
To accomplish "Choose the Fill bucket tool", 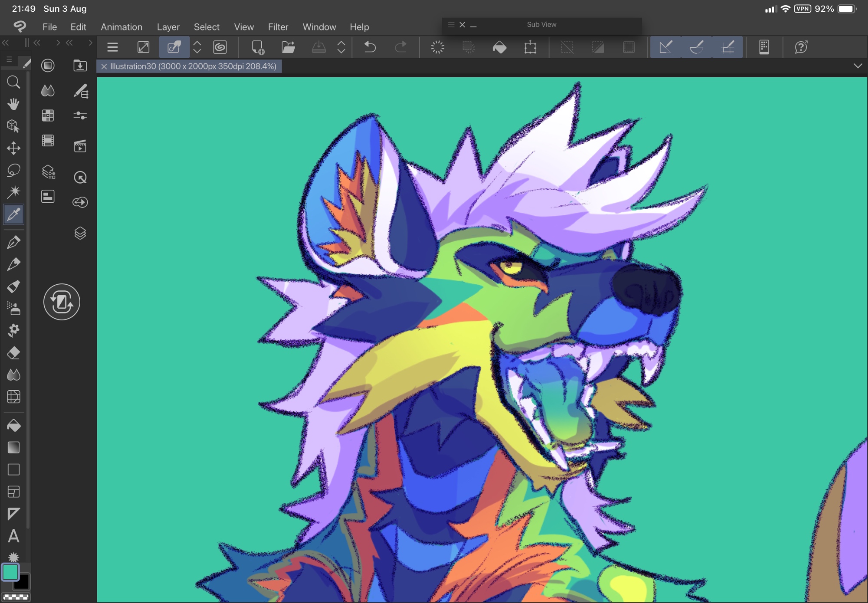I will coord(13,425).
